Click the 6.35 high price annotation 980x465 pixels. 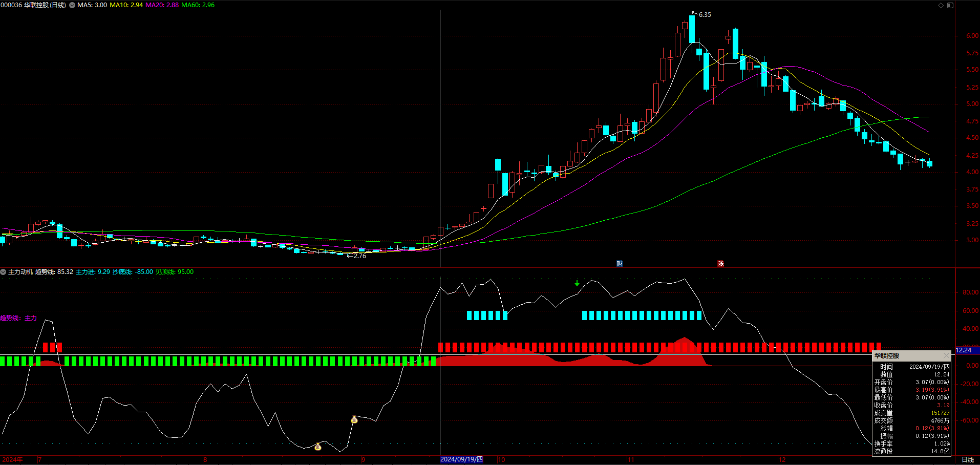[705, 15]
